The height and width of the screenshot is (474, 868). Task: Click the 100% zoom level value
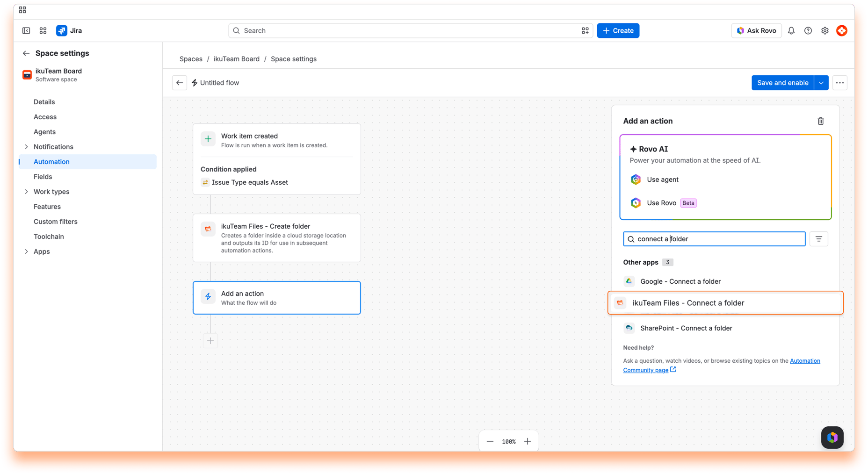click(509, 441)
